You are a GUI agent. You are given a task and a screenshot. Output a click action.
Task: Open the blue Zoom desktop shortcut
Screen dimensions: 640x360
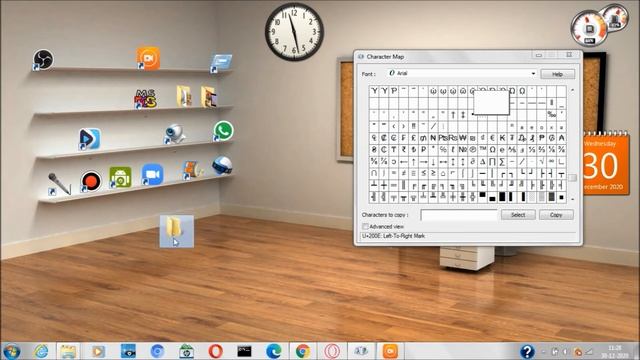[152, 175]
